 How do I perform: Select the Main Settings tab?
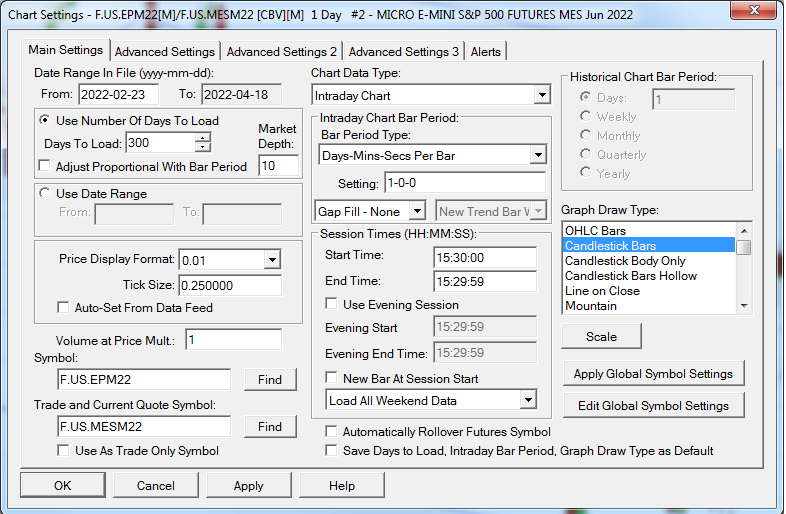(66, 50)
